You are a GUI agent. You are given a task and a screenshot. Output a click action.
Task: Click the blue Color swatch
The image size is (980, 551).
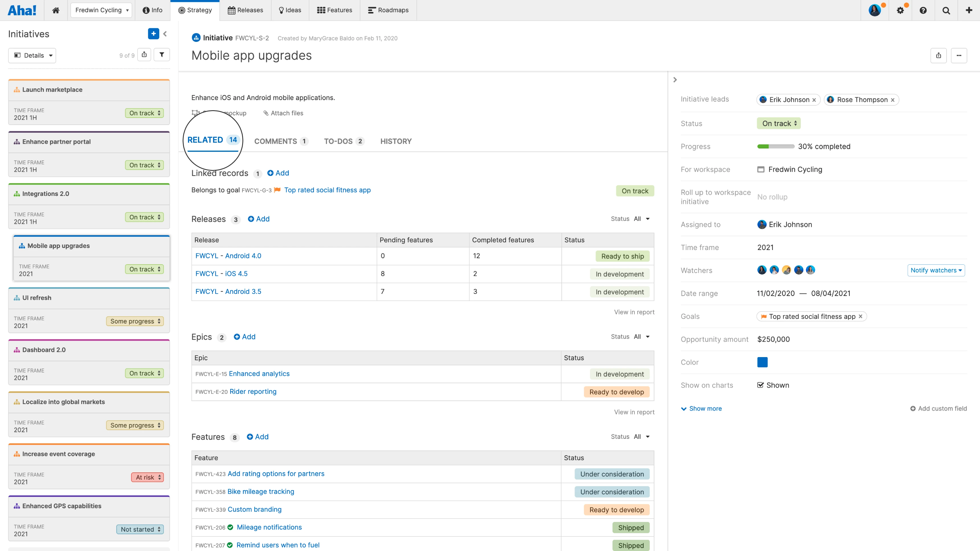tap(762, 362)
